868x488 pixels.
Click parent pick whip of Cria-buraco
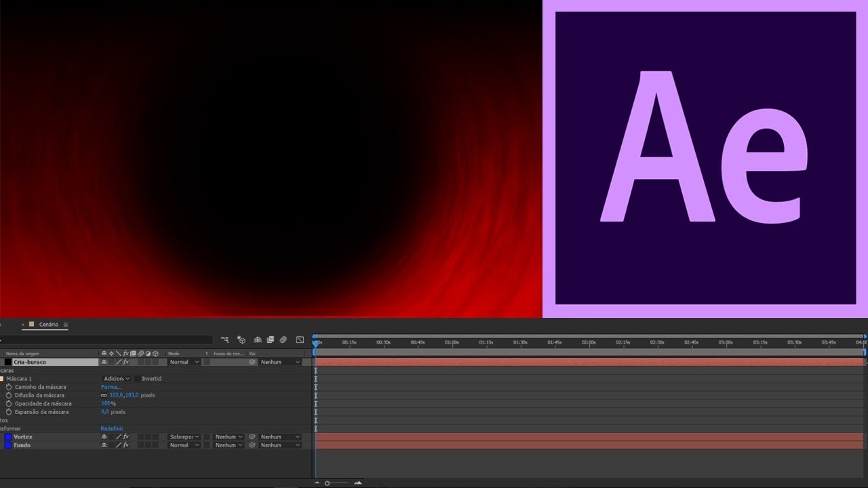point(252,362)
